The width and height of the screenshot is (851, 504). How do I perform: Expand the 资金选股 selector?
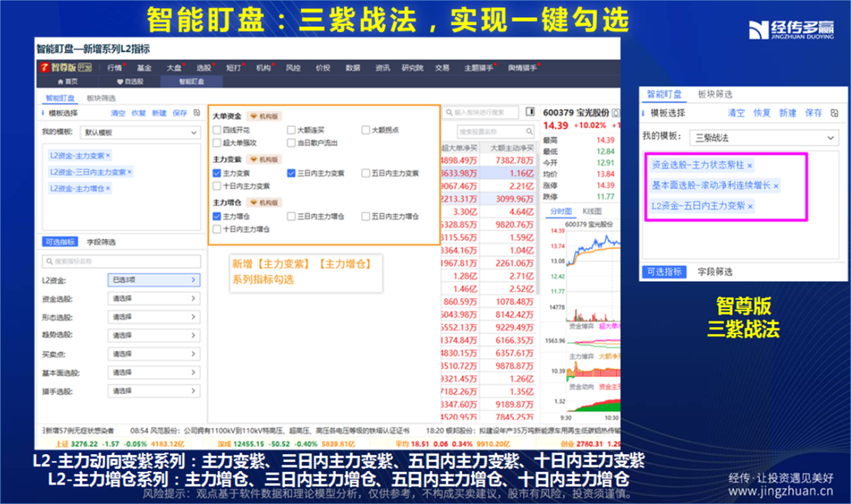[154, 298]
